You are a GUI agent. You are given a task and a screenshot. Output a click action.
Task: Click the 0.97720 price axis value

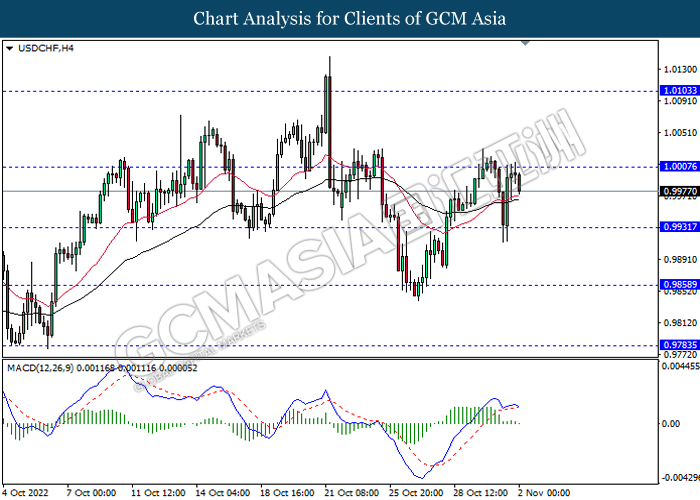pos(680,354)
